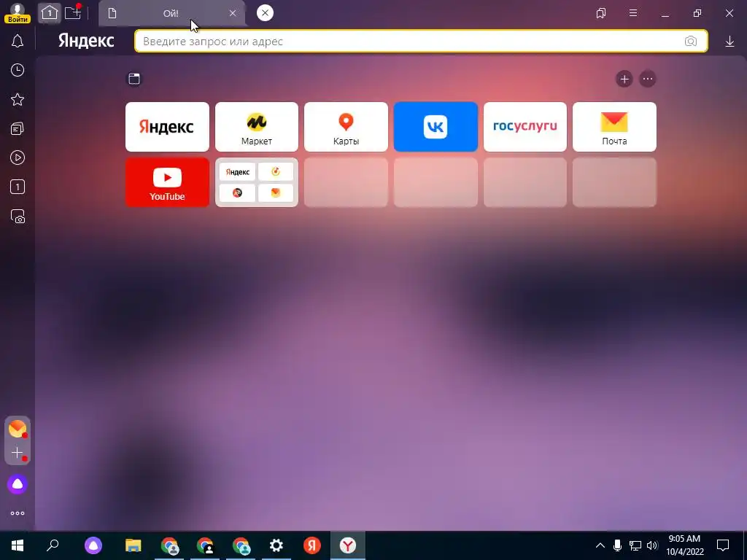Viewport: 747px width, 560px height.
Task: Open screenshot tool icon in sidebar
Action: [x=18, y=217]
